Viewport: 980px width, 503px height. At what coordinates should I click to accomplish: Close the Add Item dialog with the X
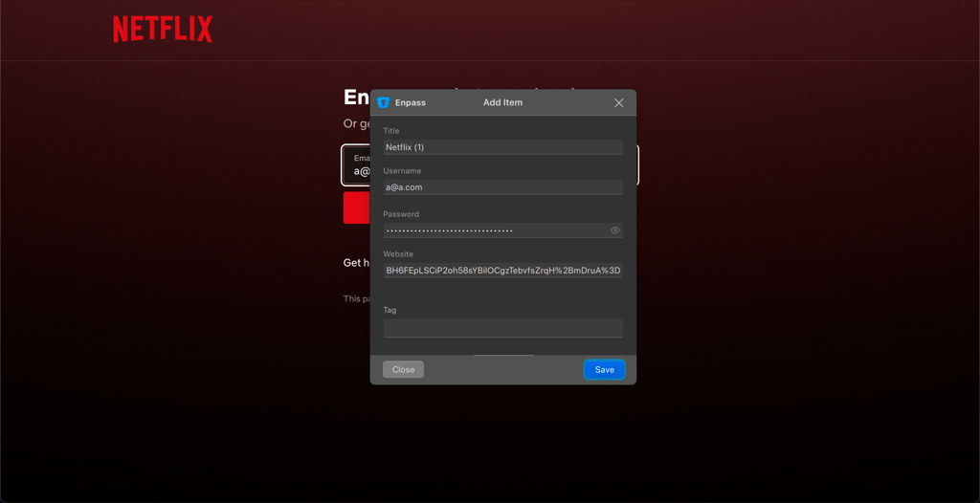[619, 102]
